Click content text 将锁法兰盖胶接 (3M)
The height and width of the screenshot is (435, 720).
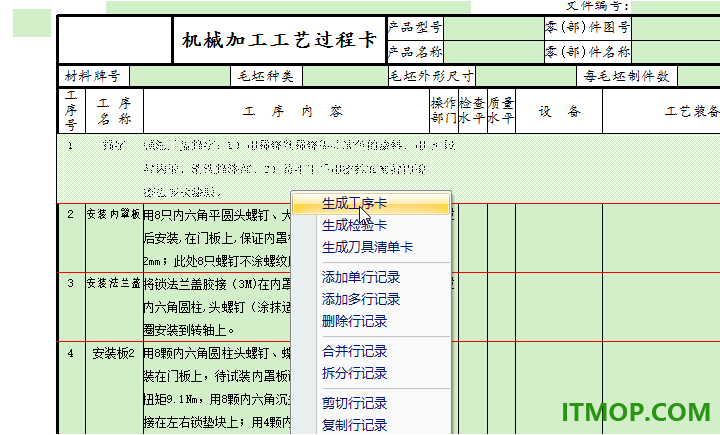[200, 284]
